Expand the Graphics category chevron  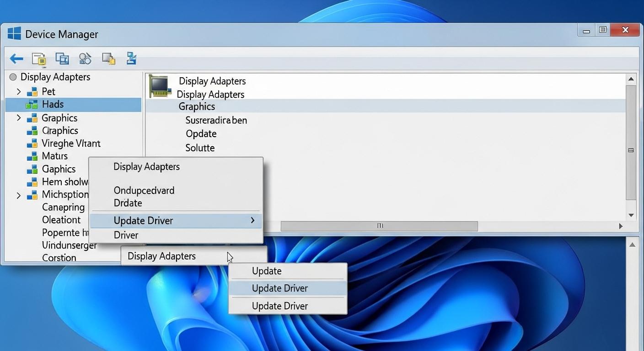19,118
